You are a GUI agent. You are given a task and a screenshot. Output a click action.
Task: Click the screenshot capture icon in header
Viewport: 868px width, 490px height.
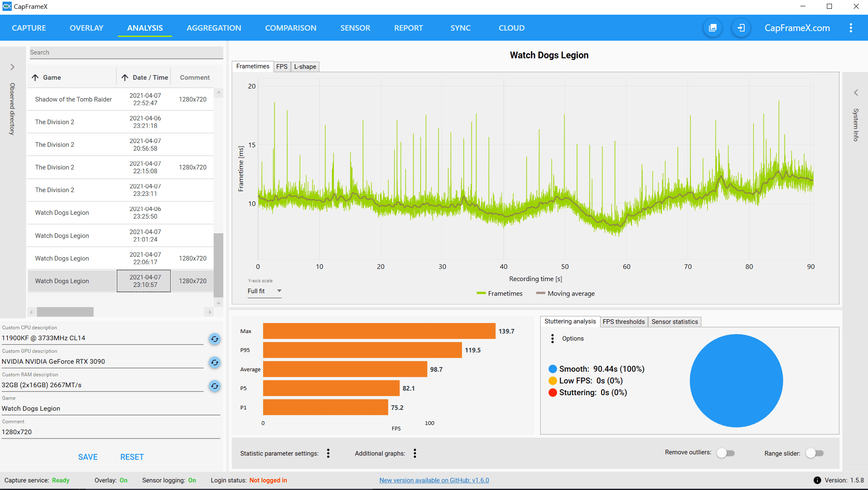[x=713, y=28]
